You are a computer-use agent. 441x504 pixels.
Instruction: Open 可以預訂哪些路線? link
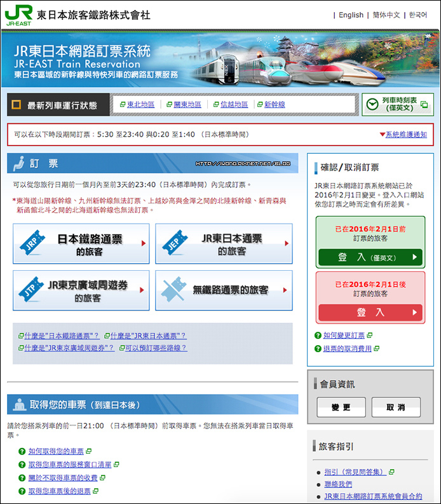156,348
